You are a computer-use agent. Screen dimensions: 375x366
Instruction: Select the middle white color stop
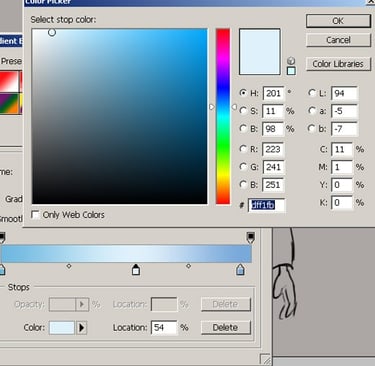[136, 270]
